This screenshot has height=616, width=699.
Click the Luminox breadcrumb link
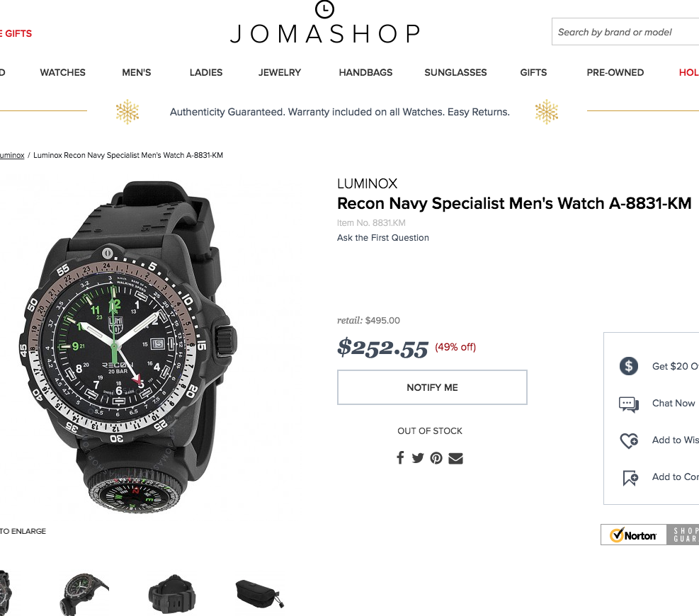coord(11,155)
